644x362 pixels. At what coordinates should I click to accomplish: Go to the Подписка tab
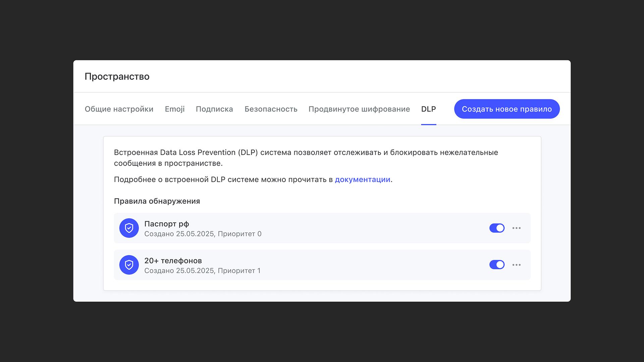tap(214, 109)
